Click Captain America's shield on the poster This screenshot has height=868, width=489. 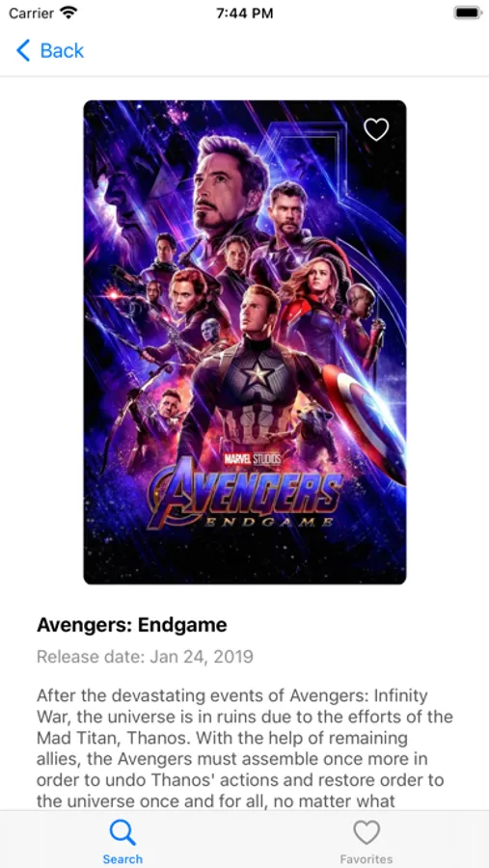pyautogui.click(x=363, y=420)
